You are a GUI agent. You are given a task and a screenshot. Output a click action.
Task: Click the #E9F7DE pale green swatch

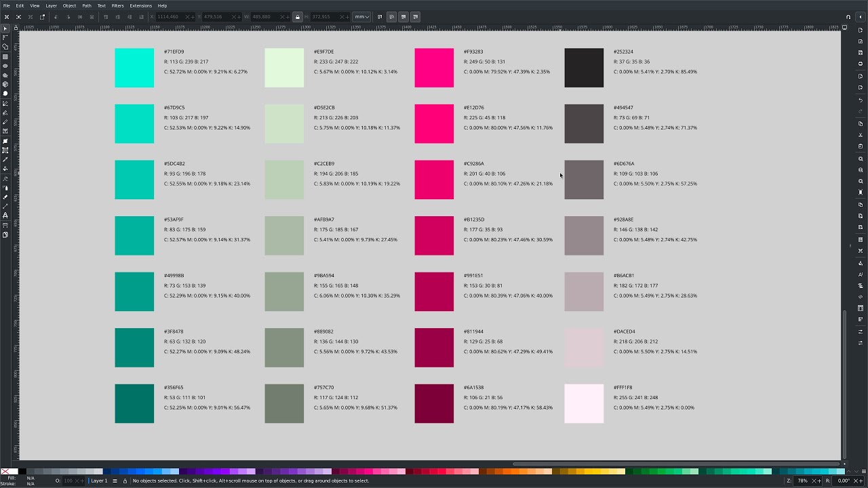(x=284, y=68)
